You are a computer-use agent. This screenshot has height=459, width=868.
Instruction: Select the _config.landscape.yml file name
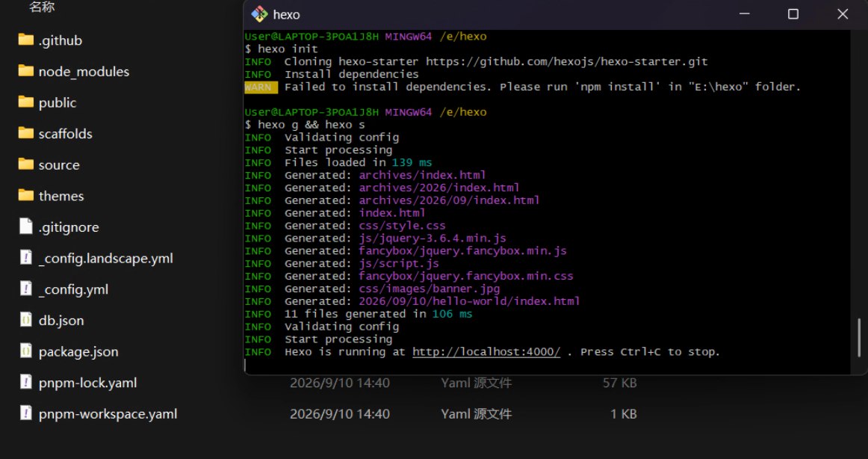point(106,259)
